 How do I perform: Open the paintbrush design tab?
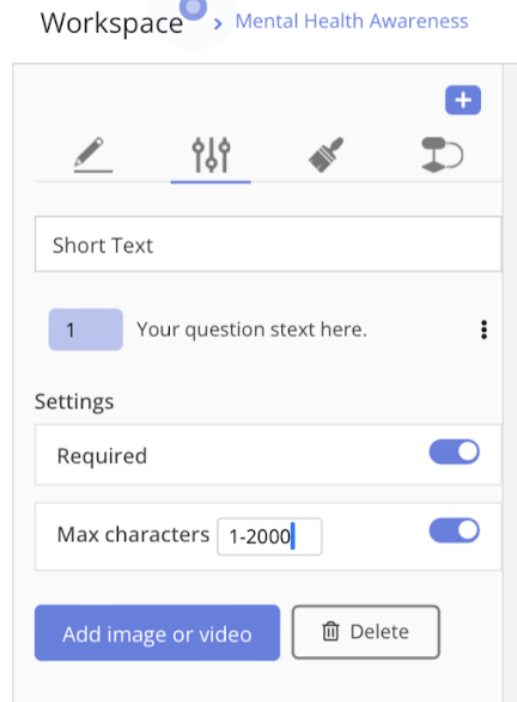(x=326, y=155)
